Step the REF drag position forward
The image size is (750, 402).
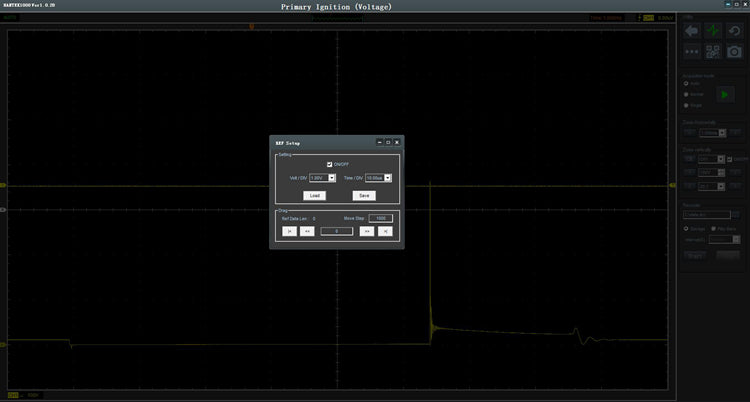[x=367, y=231]
